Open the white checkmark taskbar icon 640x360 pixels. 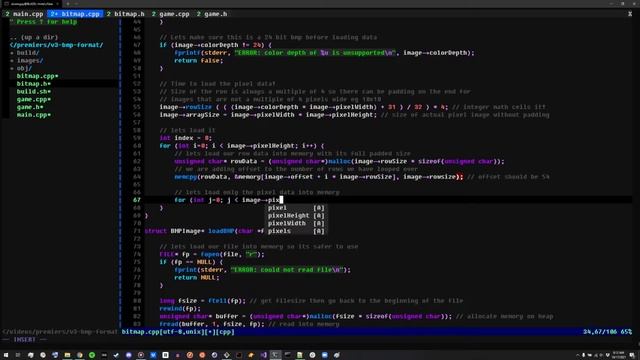click(116, 355)
